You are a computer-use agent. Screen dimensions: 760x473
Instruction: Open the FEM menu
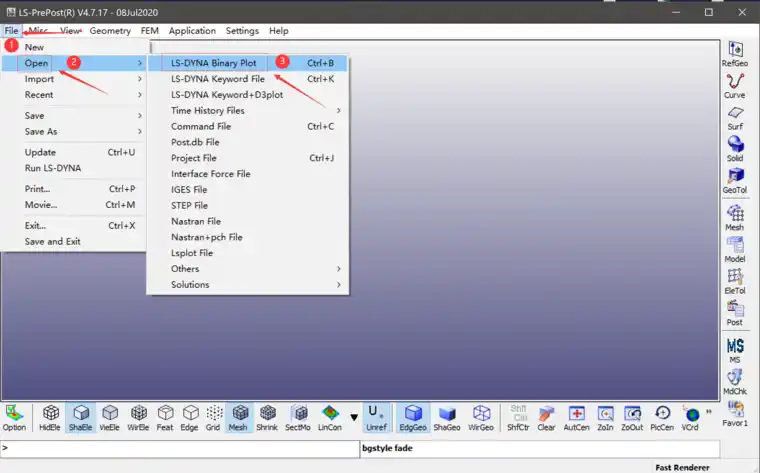tap(150, 31)
